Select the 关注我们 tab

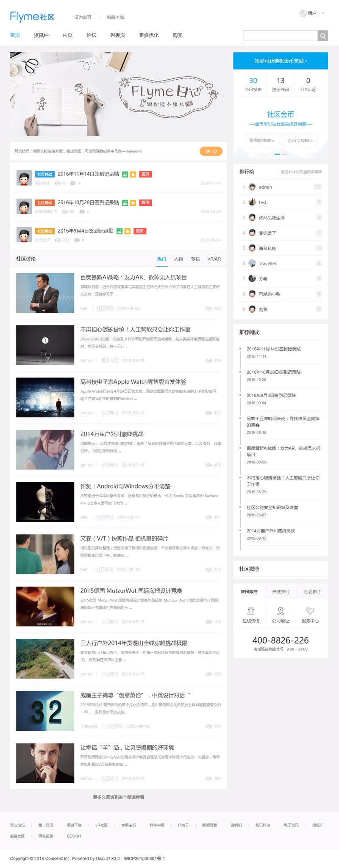coord(281,591)
